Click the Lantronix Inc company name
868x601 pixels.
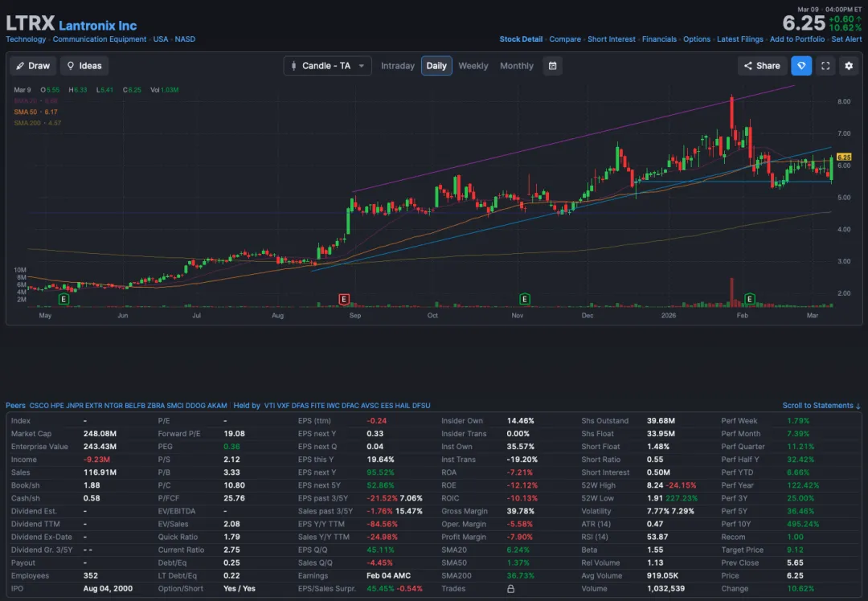97,26
